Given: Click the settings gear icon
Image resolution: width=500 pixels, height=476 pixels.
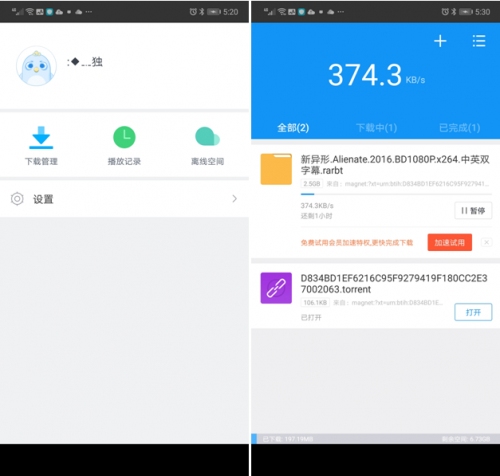Looking at the screenshot, I should click(17, 199).
